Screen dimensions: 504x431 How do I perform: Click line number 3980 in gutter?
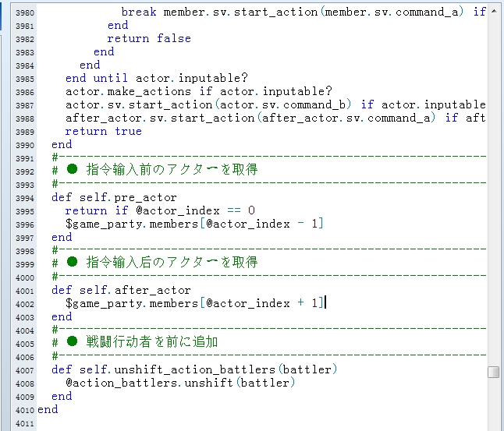click(x=25, y=12)
